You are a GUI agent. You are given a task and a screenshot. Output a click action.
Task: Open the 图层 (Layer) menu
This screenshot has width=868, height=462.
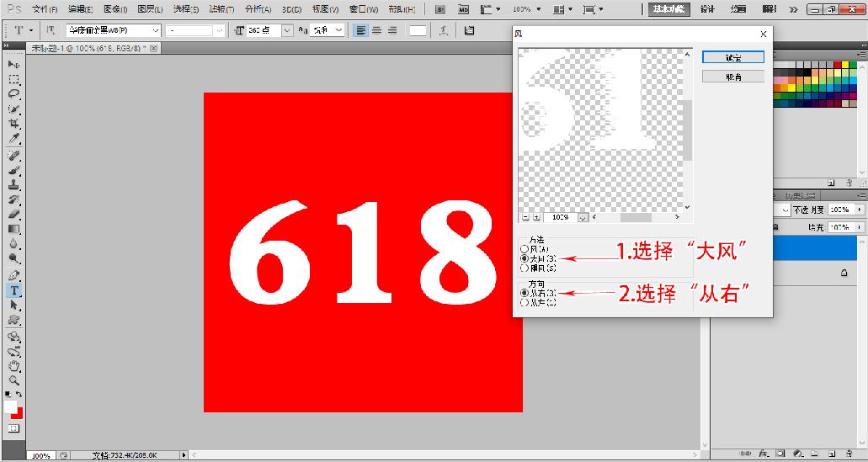pyautogui.click(x=150, y=9)
